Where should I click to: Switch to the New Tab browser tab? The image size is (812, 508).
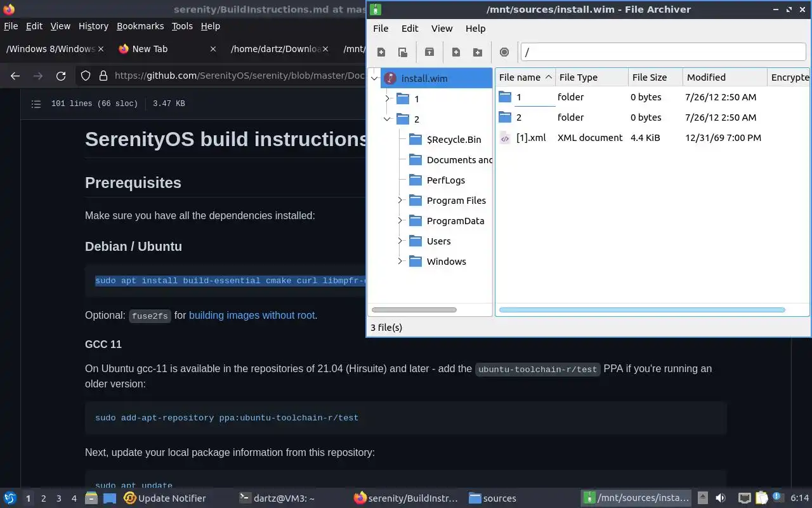(x=167, y=49)
